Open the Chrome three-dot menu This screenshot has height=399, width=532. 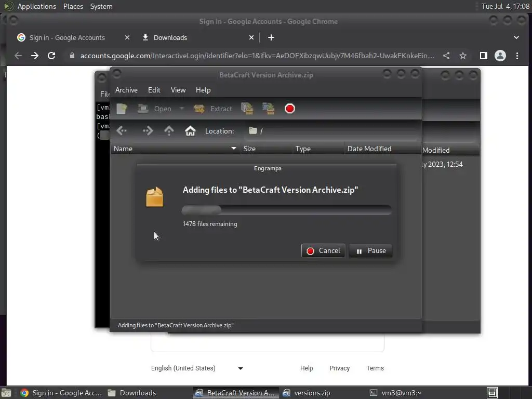click(517, 56)
